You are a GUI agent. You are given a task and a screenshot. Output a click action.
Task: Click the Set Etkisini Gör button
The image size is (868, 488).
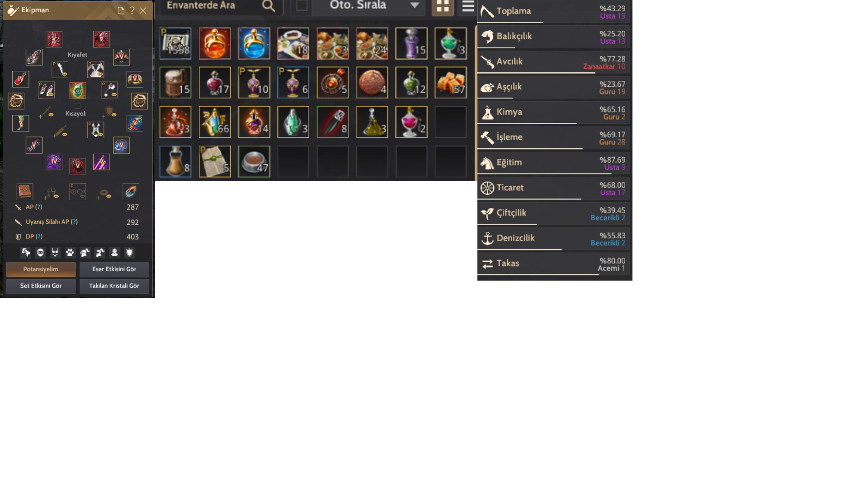coord(41,286)
